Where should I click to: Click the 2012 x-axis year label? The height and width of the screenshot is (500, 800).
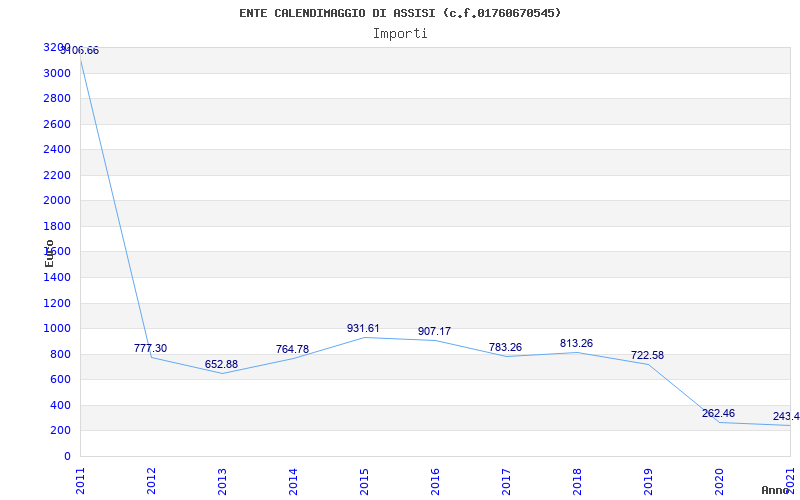(151, 482)
